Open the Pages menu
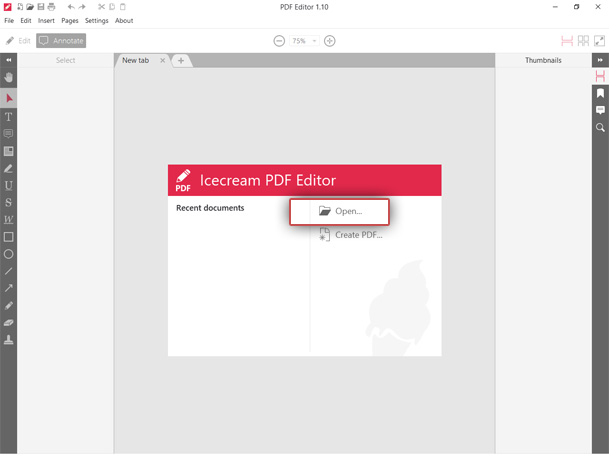This screenshot has height=468, width=609. [x=70, y=21]
